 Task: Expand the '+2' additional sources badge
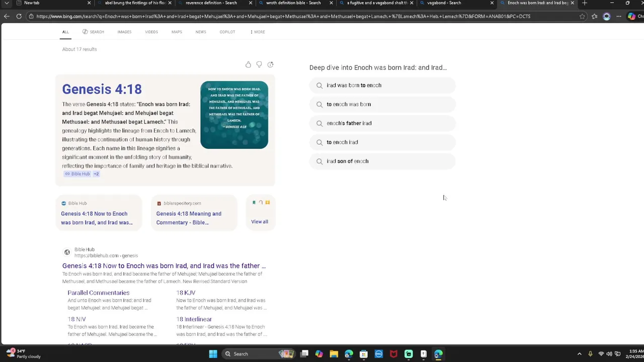pyautogui.click(x=96, y=174)
